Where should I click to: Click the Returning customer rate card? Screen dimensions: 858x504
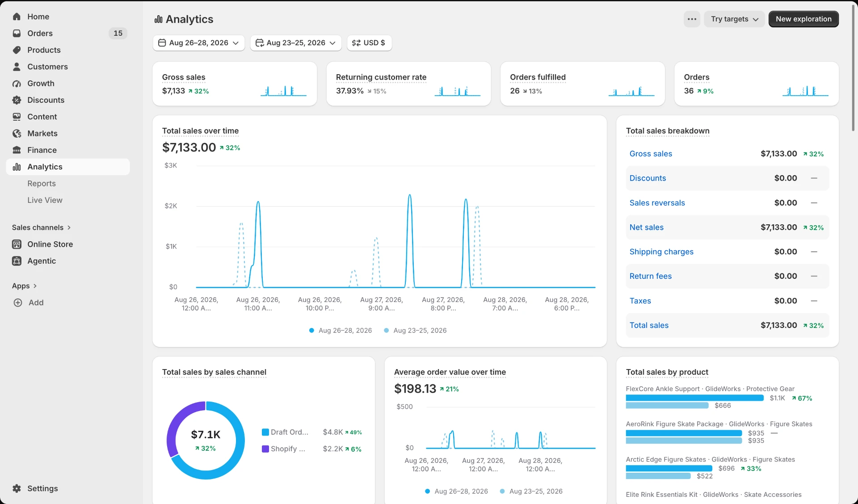tap(408, 84)
